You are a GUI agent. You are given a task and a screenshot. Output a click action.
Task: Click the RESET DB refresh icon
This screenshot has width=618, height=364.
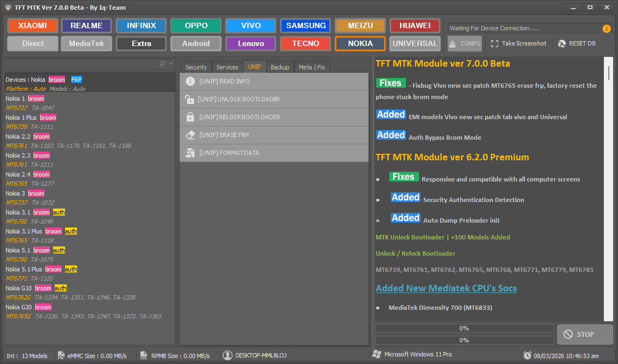pyautogui.click(x=561, y=43)
